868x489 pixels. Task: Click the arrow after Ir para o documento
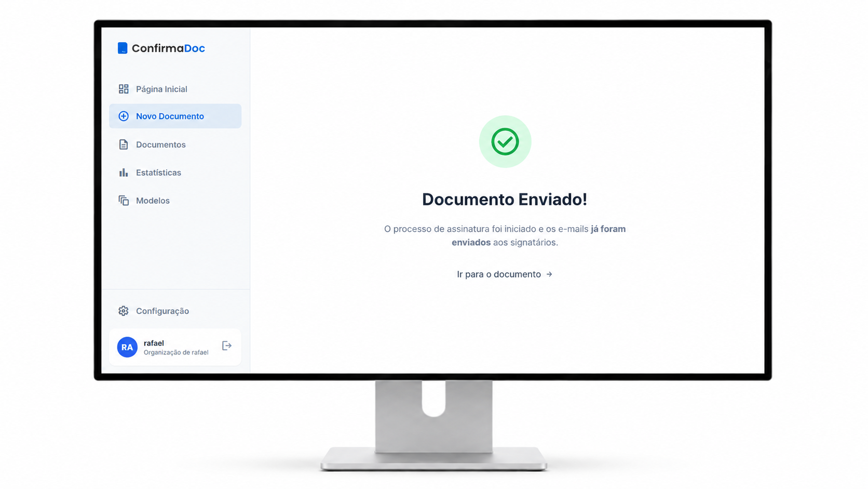pyautogui.click(x=549, y=274)
